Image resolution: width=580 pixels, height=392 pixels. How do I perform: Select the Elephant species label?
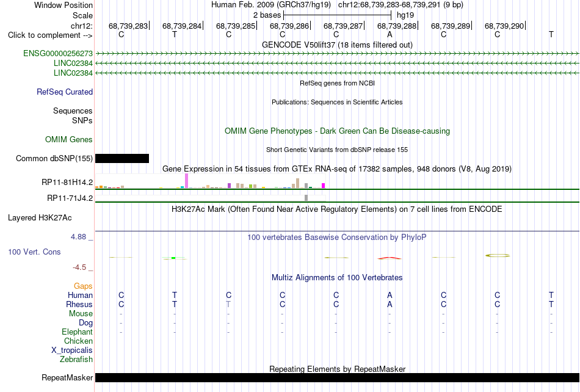pos(78,332)
